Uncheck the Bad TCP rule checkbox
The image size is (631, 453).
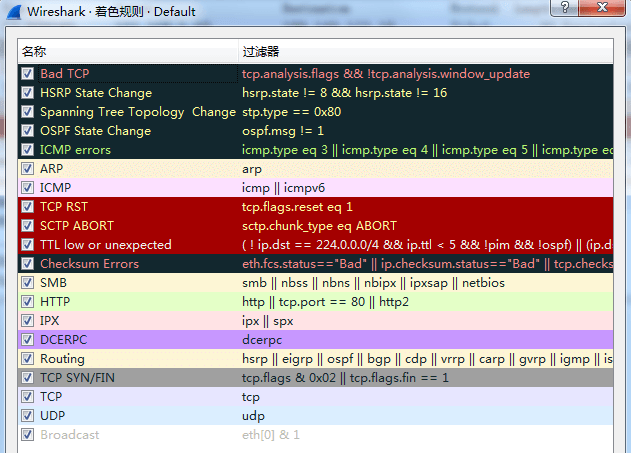27,74
